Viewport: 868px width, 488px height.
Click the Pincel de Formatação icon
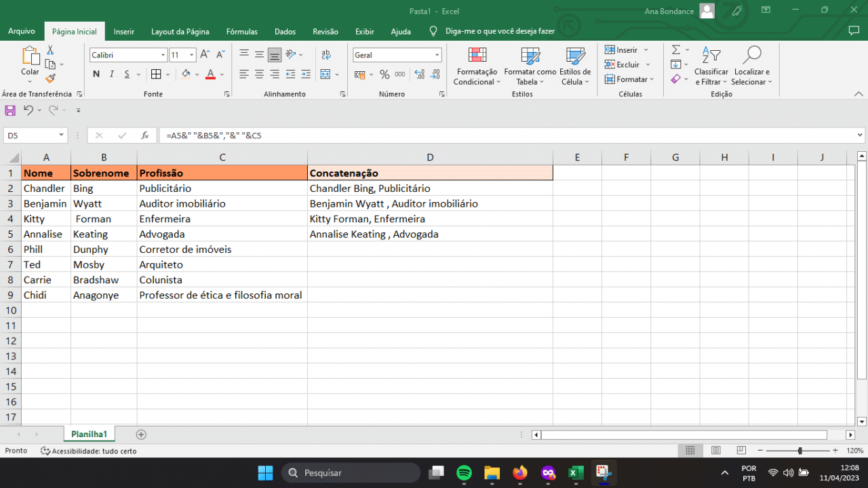point(50,79)
